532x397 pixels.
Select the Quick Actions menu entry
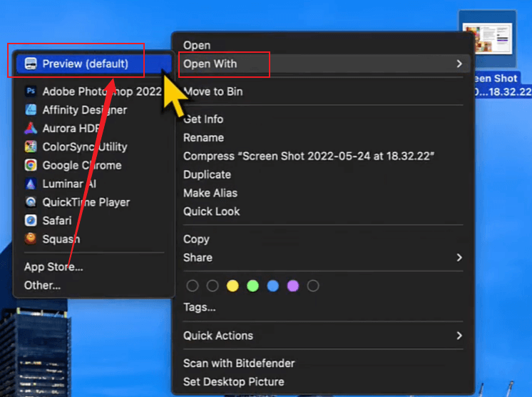(323, 336)
